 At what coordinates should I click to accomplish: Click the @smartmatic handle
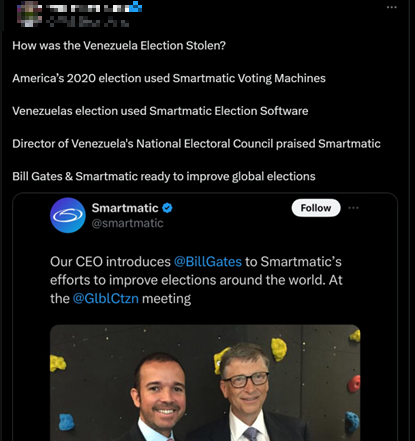tap(127, 223)
